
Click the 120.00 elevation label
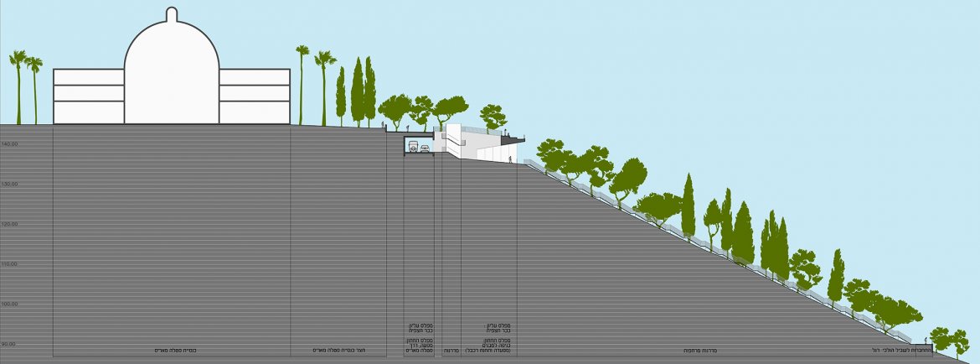click(10, 224)
